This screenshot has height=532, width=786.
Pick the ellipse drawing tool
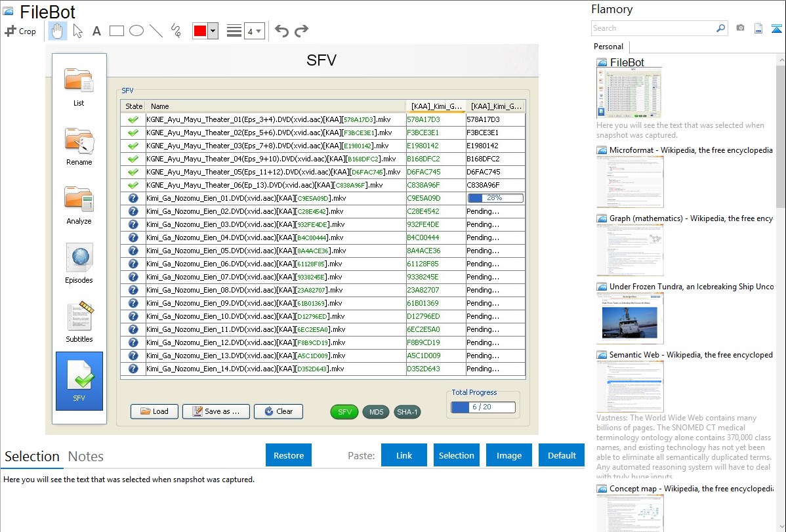click(136, 31)
